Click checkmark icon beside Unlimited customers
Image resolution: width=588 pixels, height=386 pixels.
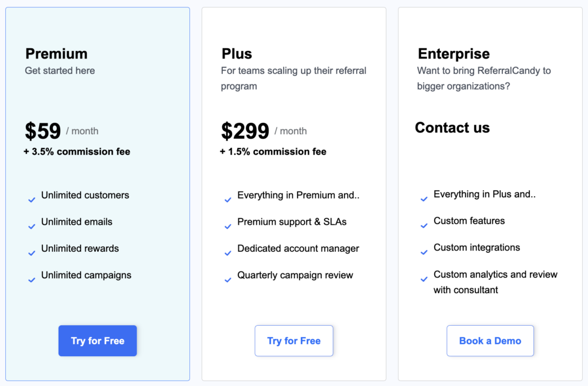click(32, 200)
